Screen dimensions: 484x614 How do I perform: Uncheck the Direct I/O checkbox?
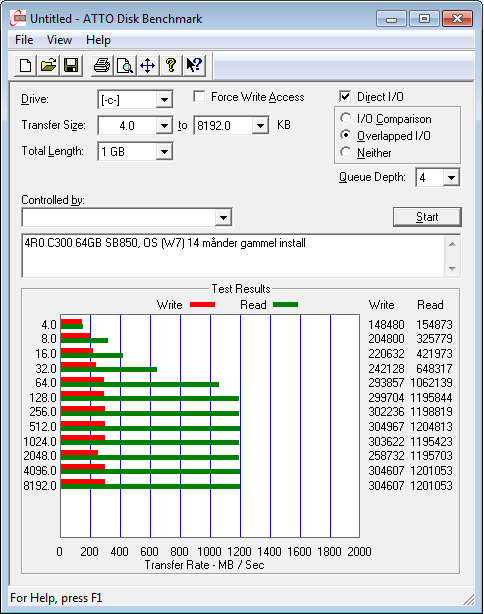coord(345,96)
